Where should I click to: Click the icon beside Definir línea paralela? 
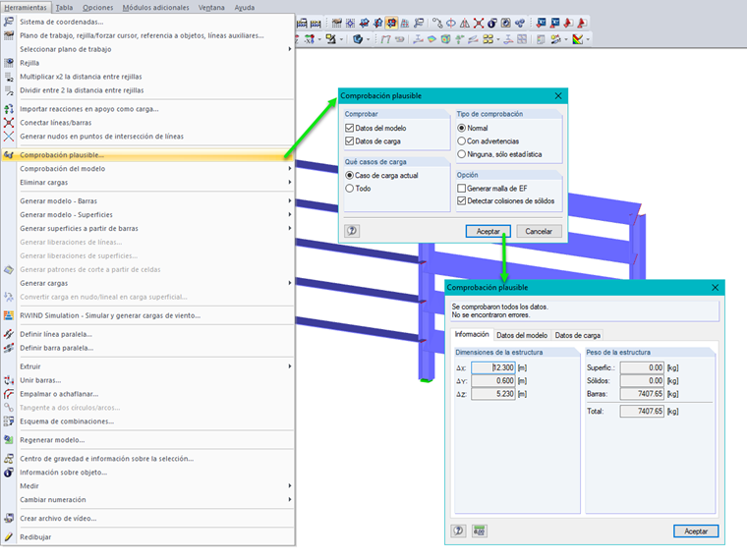point(9,334)
